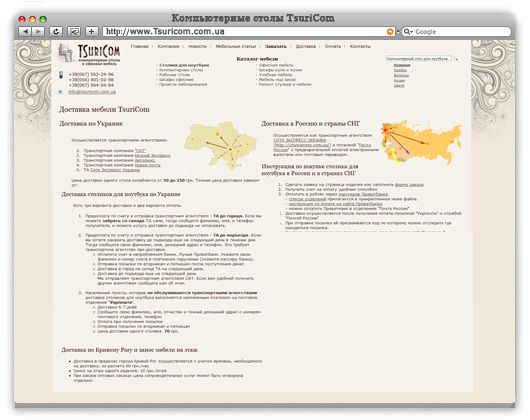The image size is (530, 420).
Task: Click the TsuriCom logo
Action: 89,54
